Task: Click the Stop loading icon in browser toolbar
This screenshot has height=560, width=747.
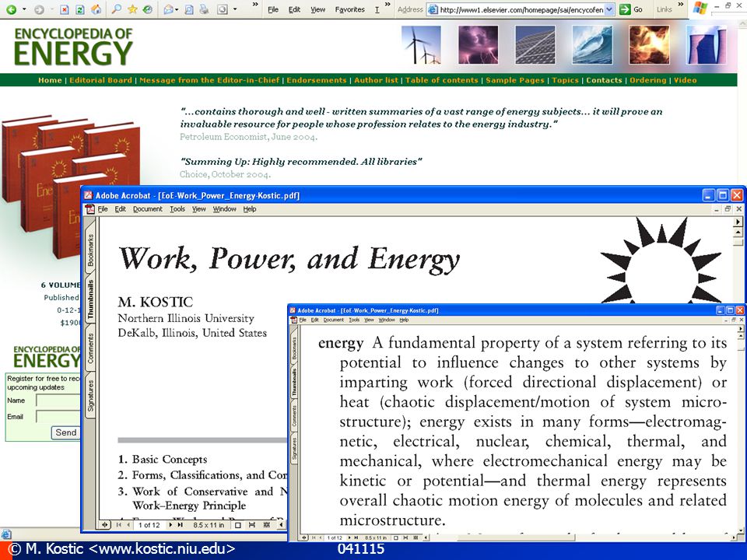Action: tap(65, 9)
